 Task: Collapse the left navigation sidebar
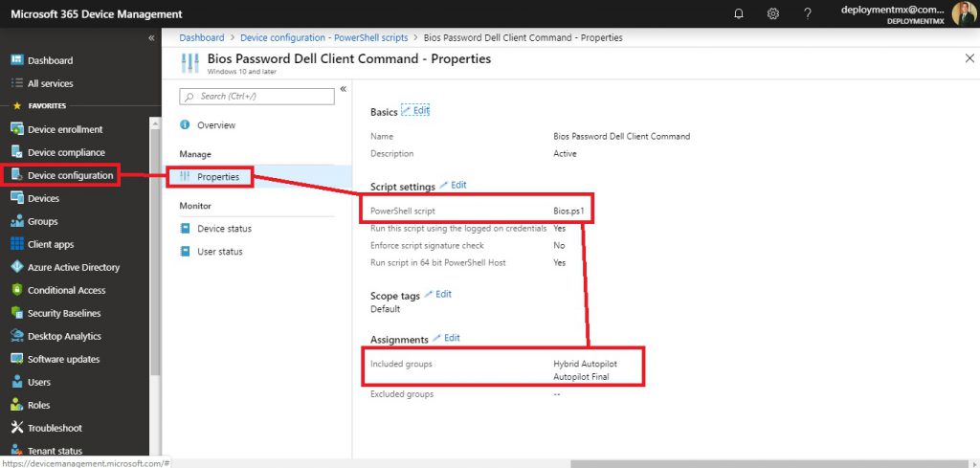150,37
